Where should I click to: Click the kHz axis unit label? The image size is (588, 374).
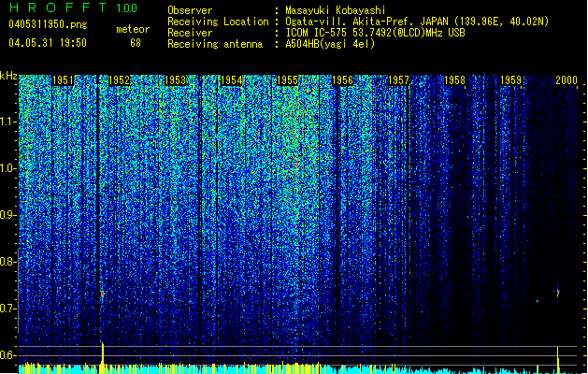(8, 76)
